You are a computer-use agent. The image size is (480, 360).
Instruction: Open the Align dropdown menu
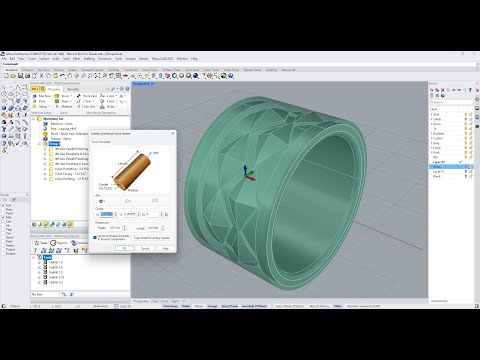71,101
